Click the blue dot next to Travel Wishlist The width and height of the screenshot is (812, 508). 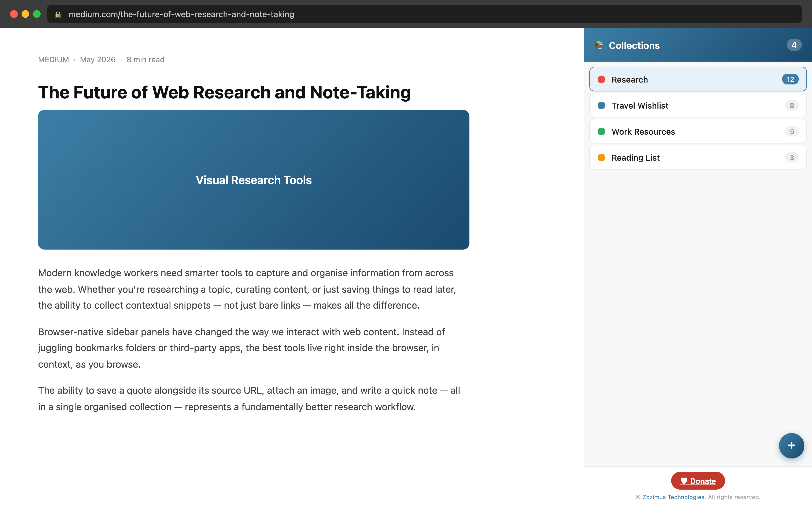point(601,105)
